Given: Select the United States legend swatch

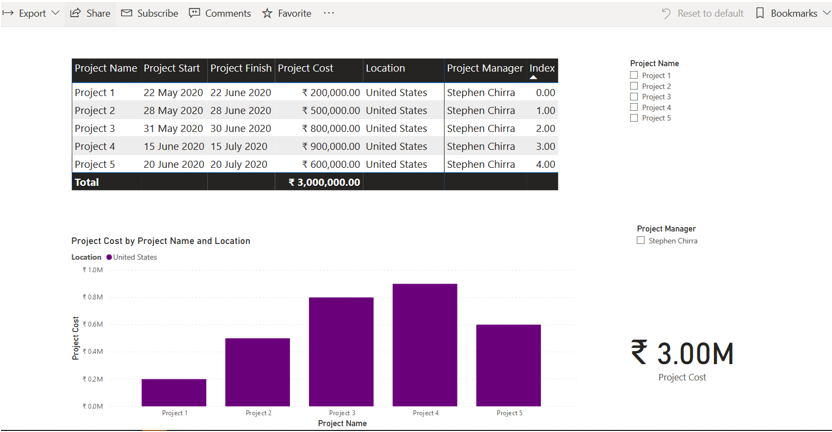Looking at the screenshot, I should click(x=109, y=257).
